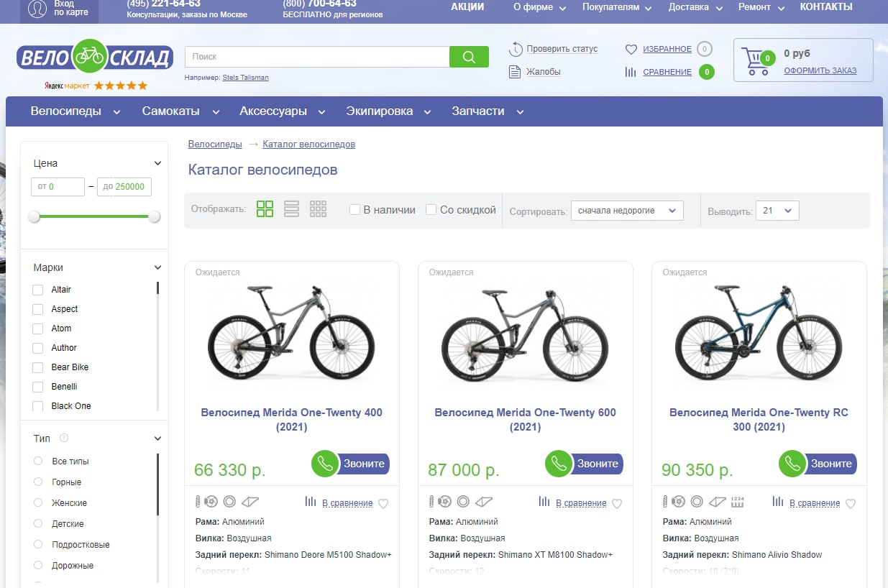Open the АКЦИИ top menu item
The width and height of the screenshot is (888, 588).
tap(467, 7)
